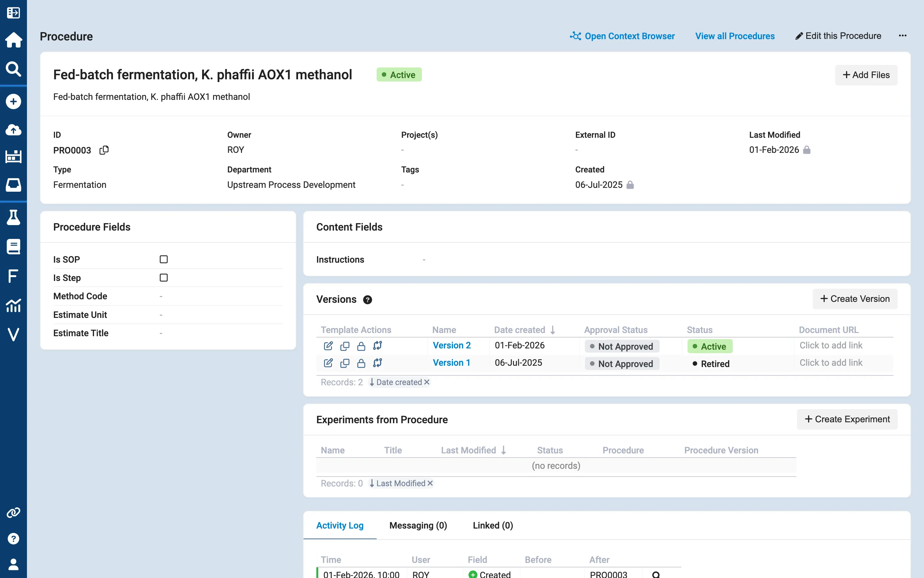This screenshot has width=924, height=578.
Task: Switch to the Messaging (0) tab
Action: [418, 525]
